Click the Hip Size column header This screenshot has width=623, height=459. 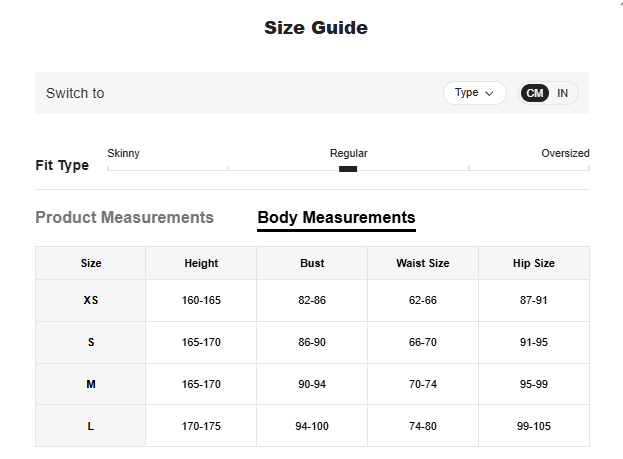pos(534,263)
